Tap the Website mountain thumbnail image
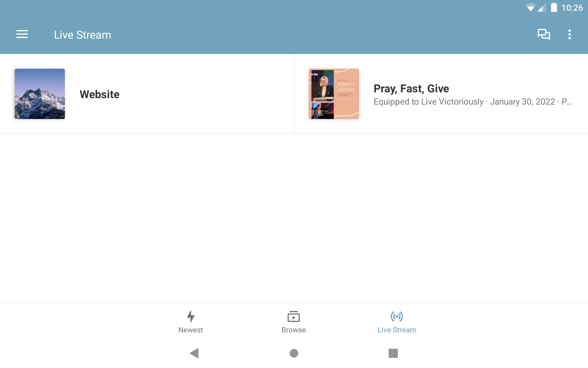Viewport: 588px width, 368px height. [x=40, y=94]
